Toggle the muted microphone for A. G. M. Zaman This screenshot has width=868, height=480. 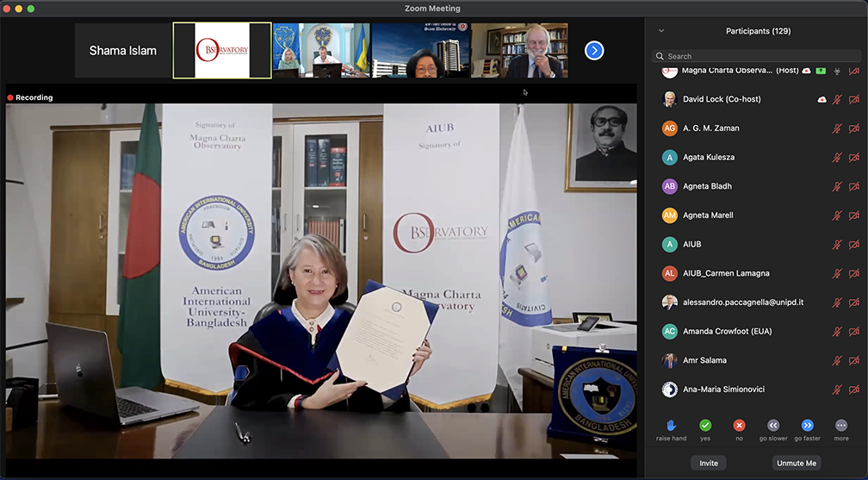[x=836, y=128]
